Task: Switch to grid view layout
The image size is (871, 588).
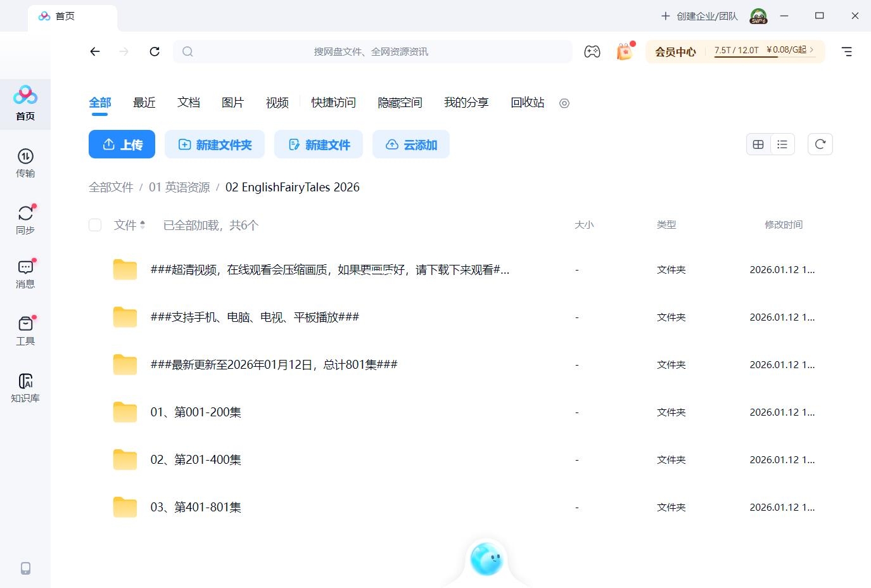Action: pos(758,144)
